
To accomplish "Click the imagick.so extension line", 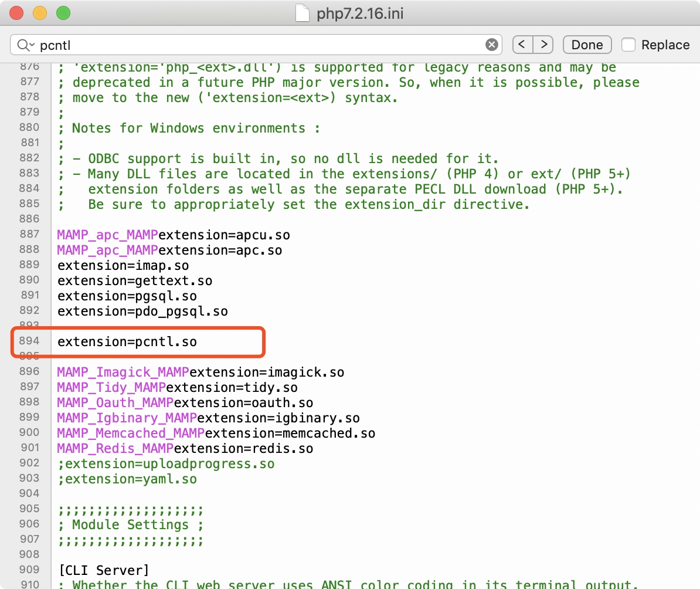I will (x=201, y=373).
